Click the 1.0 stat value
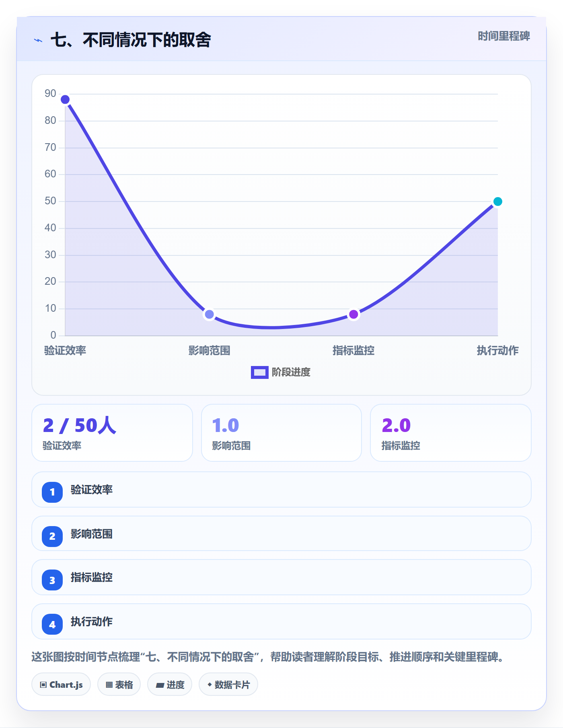Screen dimensions: 563x728 pos(226,425)
